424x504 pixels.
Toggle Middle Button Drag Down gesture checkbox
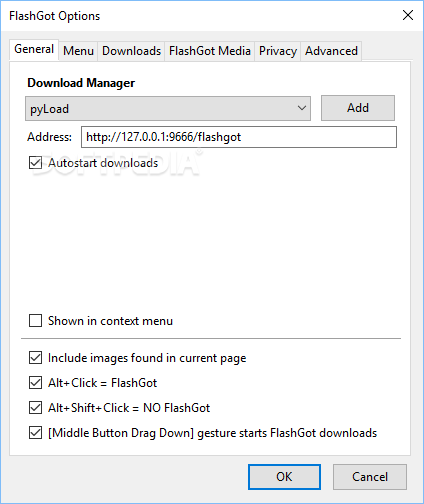pos(35,433)
